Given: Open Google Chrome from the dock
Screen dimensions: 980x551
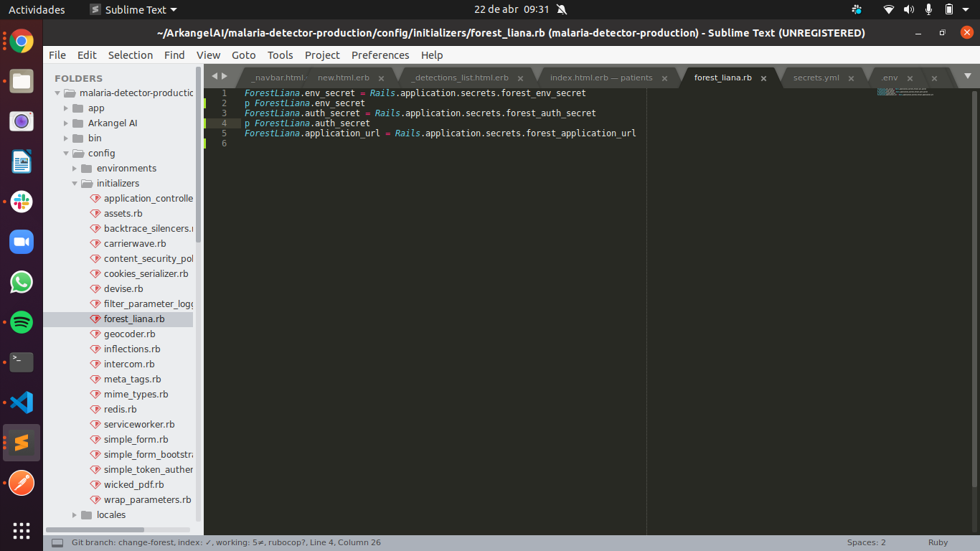Looking at the screenshot, I should click(22, 41).
